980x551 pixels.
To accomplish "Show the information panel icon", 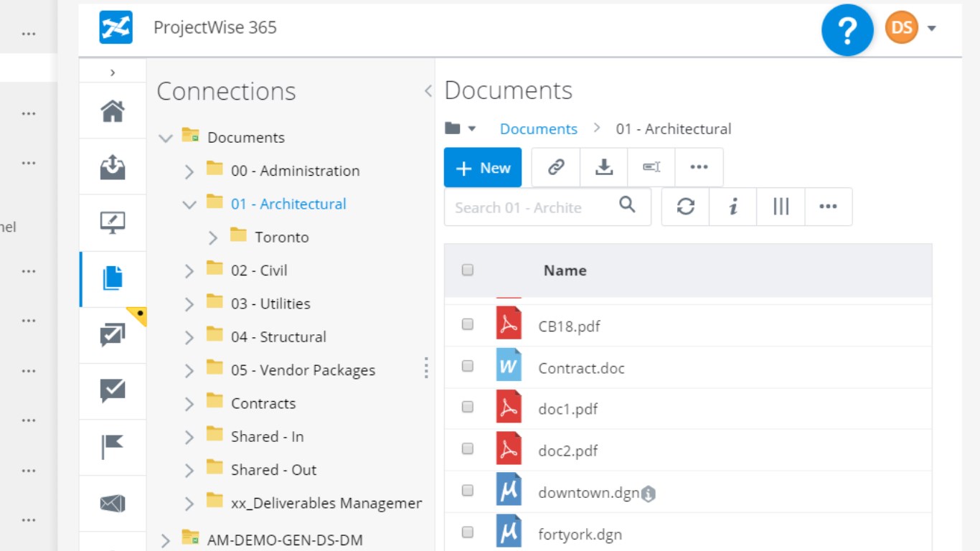I will click(733, 207).
